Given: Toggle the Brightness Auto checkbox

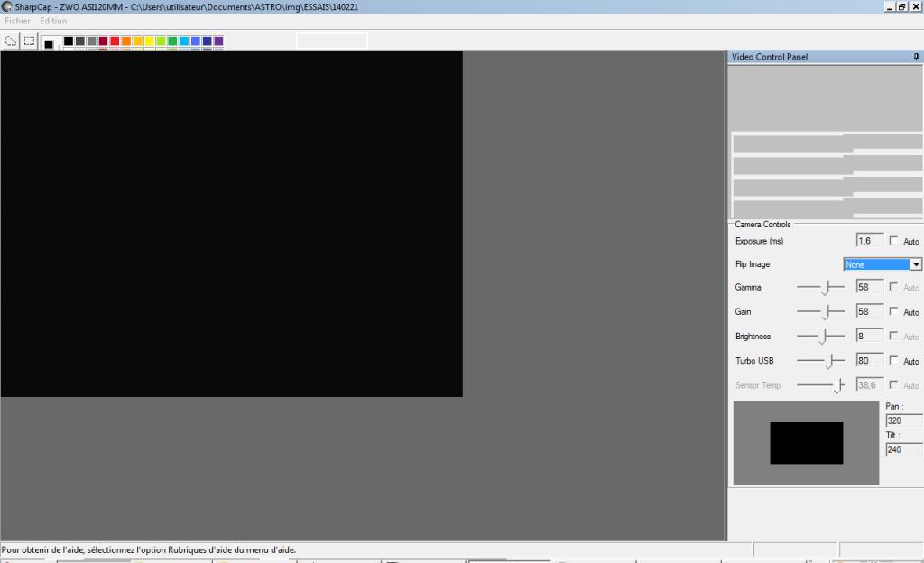Looking at the screenshot, I should click(x=893, y=336).
